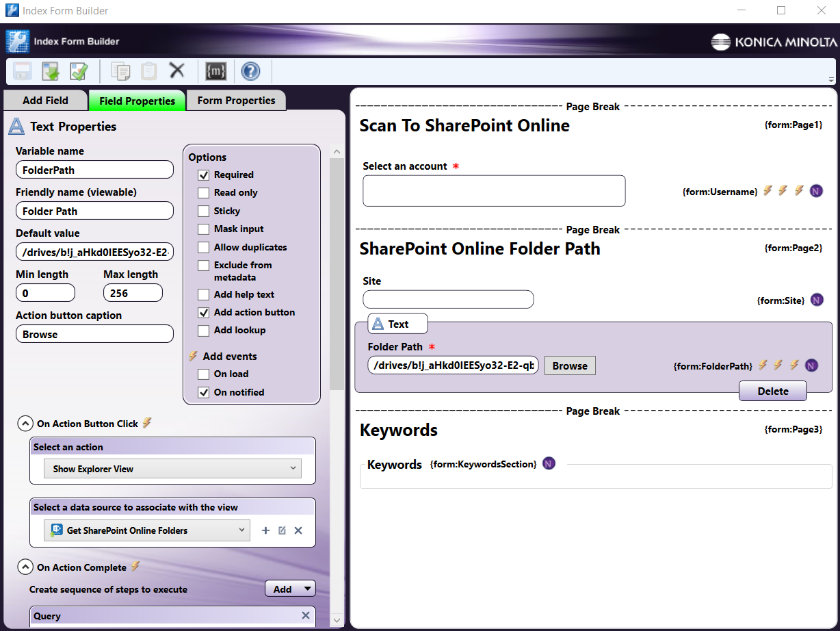840x631 pixels.
Task: Click the scrollbar up arrow in properties panel
Action: pyautogui.click(x=337, y=151)
